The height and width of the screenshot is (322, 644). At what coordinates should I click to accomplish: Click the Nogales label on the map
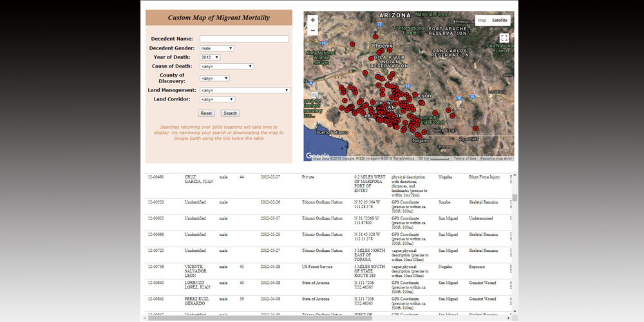click(x=421, y=140)
